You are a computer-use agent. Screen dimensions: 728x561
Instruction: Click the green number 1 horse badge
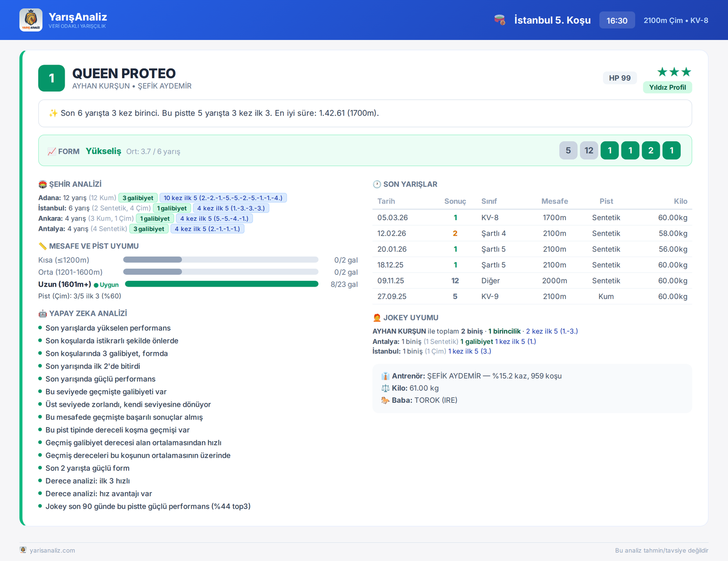(x=51, y=78)
